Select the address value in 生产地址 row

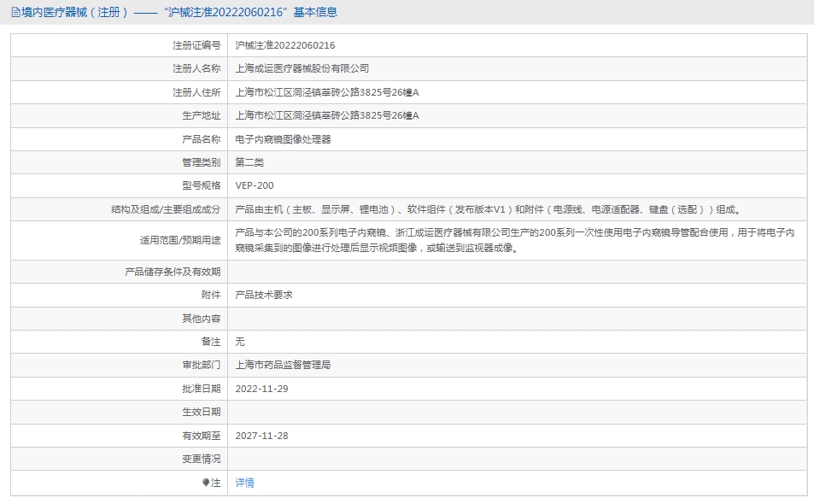327,115
